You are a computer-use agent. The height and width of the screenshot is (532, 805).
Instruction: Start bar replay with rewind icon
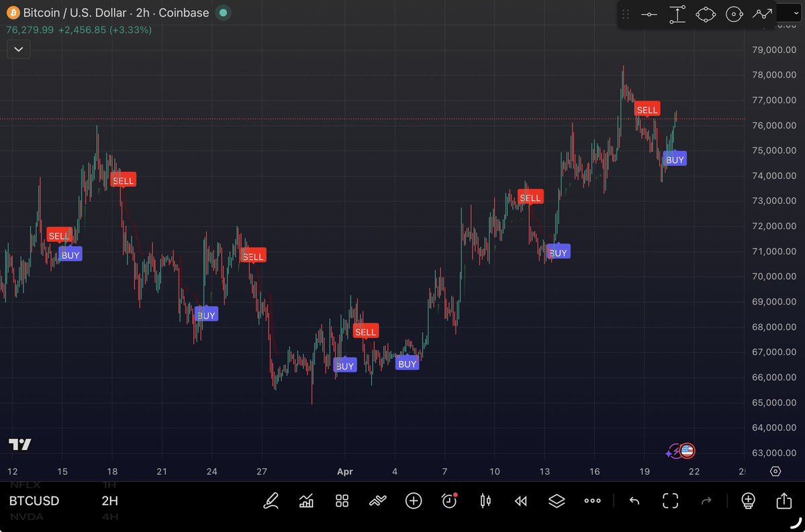pyautogui.click(x=521, y=500)
